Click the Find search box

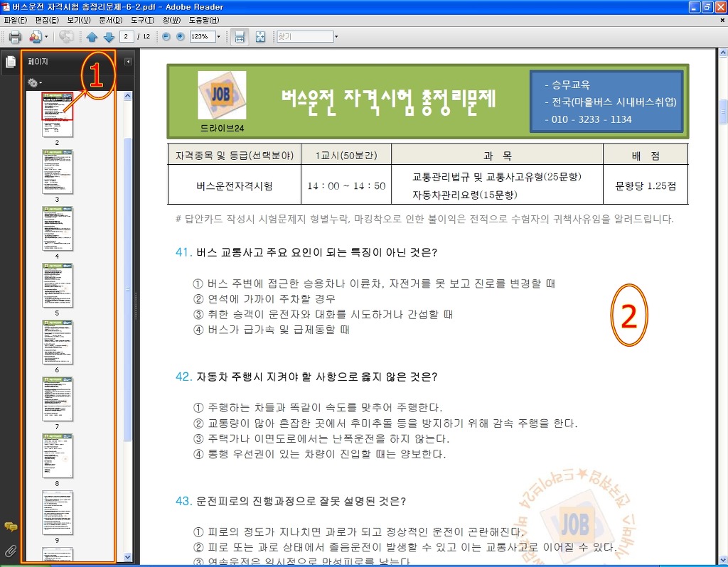point(305,37)
